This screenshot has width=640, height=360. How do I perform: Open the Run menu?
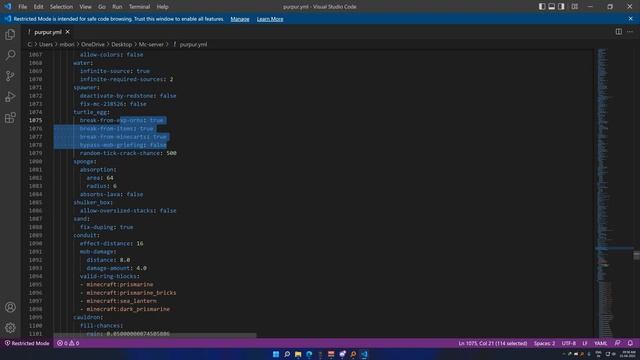click(117, 7)
